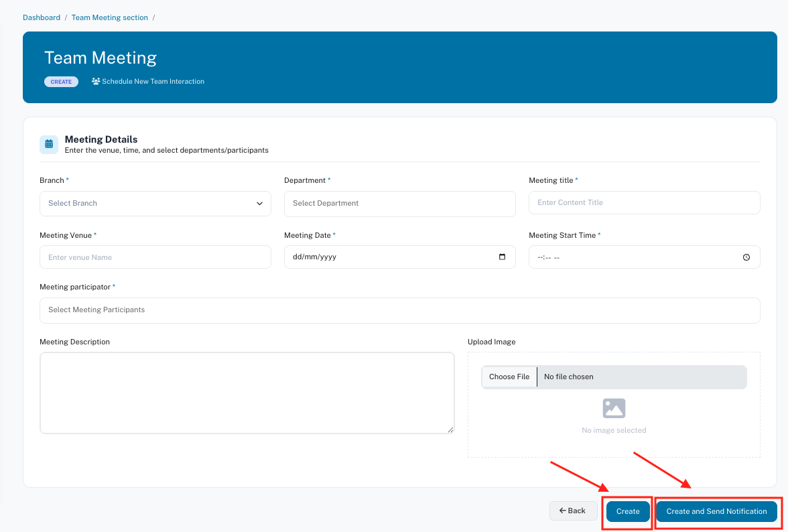788x532 pixels.
Task: Click inside the Meeting Description textarea
Action: click(247, 393)
